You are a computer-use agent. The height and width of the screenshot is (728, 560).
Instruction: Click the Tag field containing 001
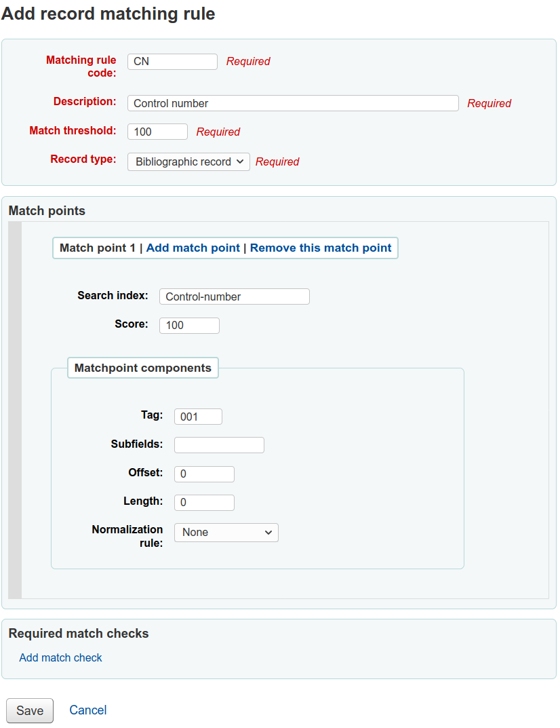coord(198,417)
